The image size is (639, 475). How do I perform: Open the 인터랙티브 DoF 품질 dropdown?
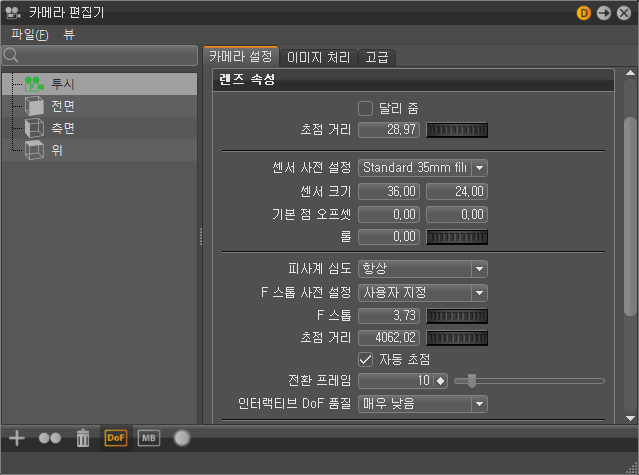pos(423,404)
